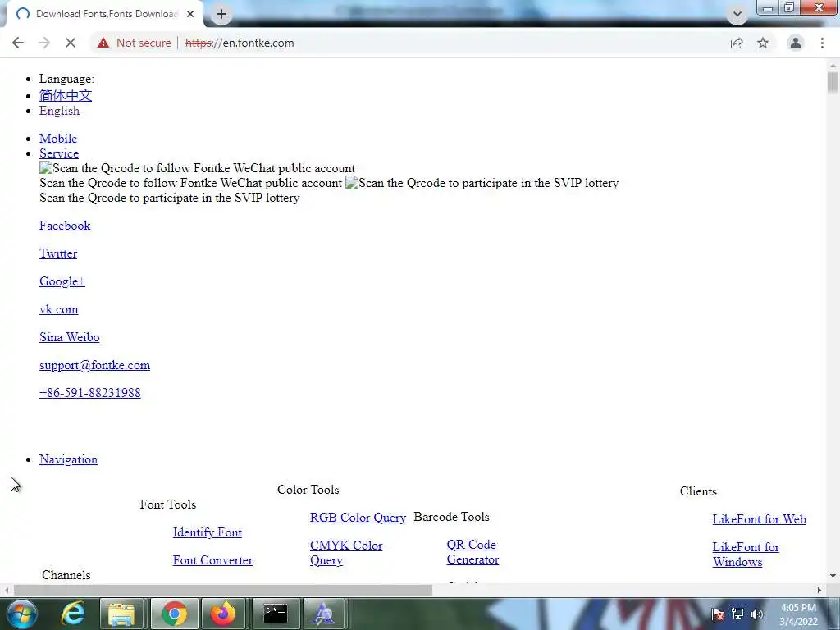
Task: Visit the Twitter link
Action: (58, 253)
